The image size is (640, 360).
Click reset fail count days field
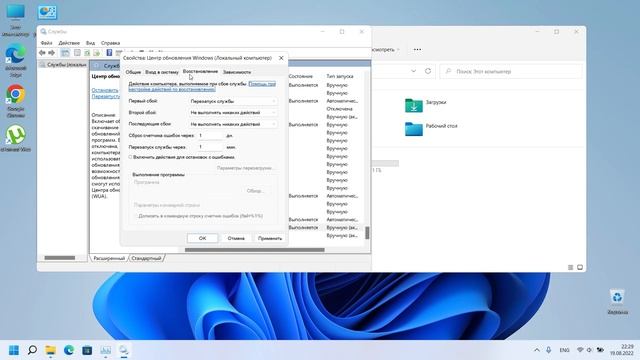tap(211, 135)
